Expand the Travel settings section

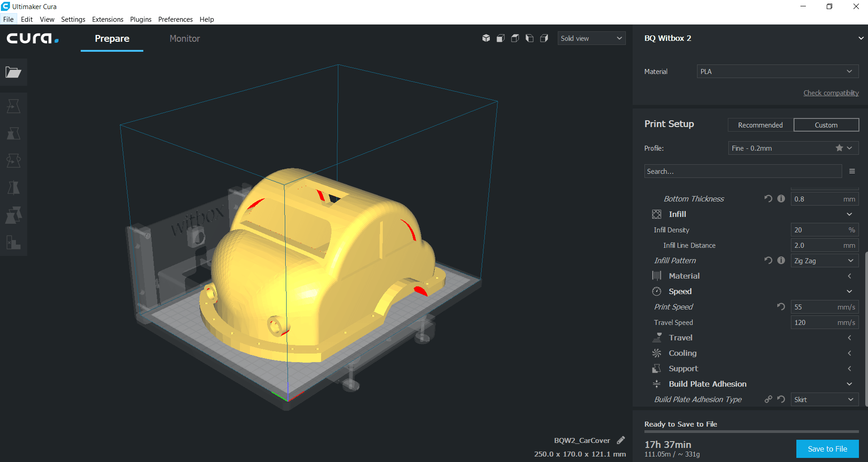[849, 338]
